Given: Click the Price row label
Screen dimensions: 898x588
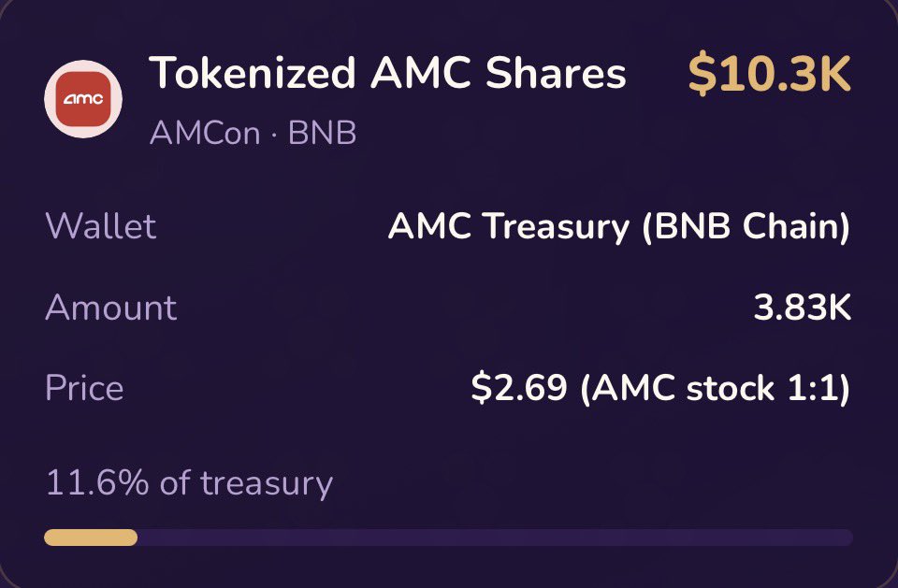Looking at the screenshot, I should click(85, 388).
